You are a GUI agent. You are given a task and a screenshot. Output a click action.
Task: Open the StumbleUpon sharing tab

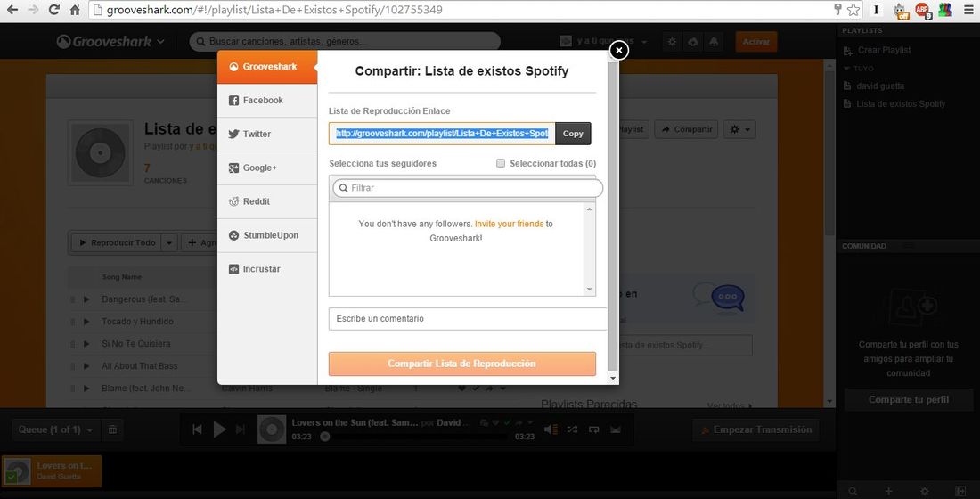(x=267, y=236)
